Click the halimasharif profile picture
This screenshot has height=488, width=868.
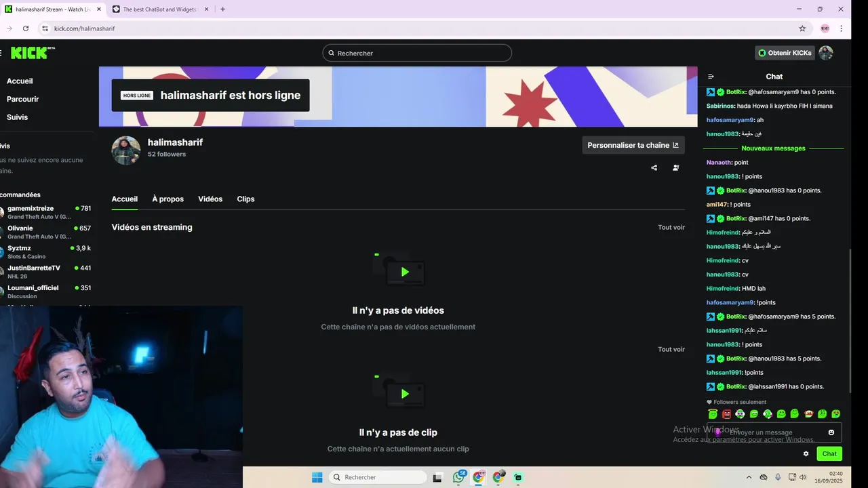click(x=126, y=150)
